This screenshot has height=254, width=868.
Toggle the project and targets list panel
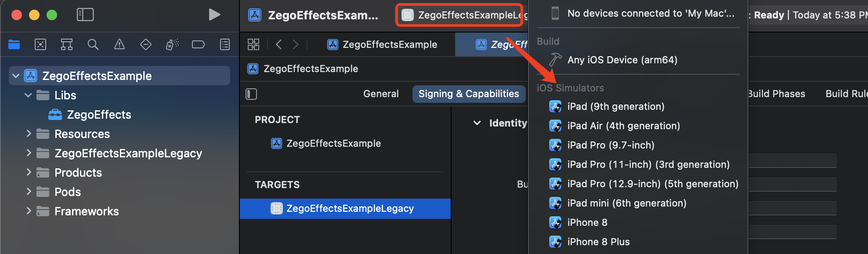(251, 94)
